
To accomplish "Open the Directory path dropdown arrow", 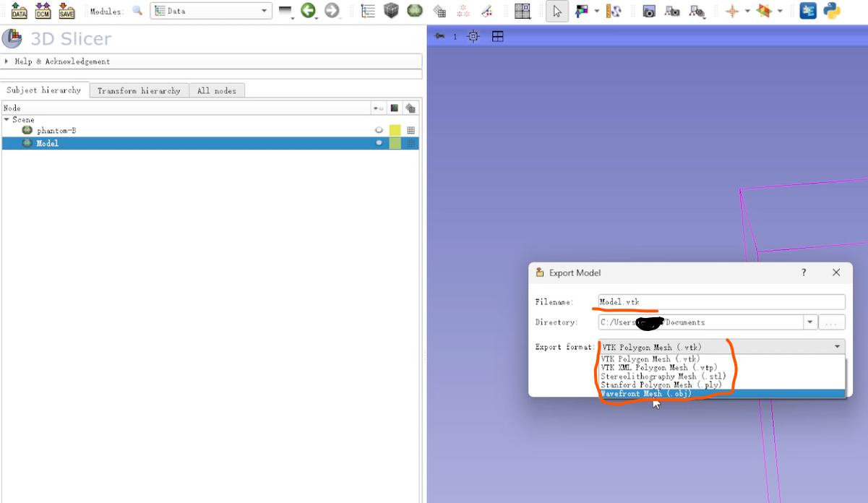I will pyautogui.click(x=810, y=322).
